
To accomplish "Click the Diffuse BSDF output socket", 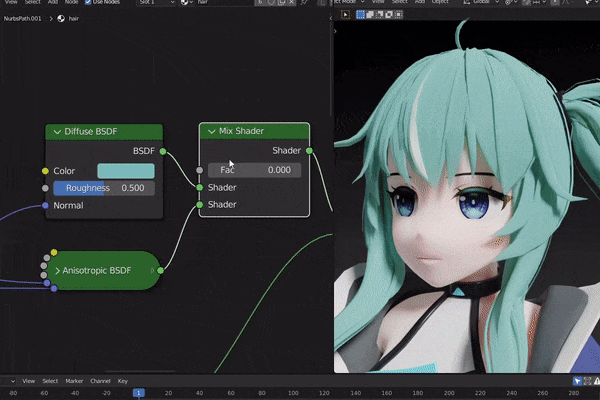I will (x=163, y=151).
